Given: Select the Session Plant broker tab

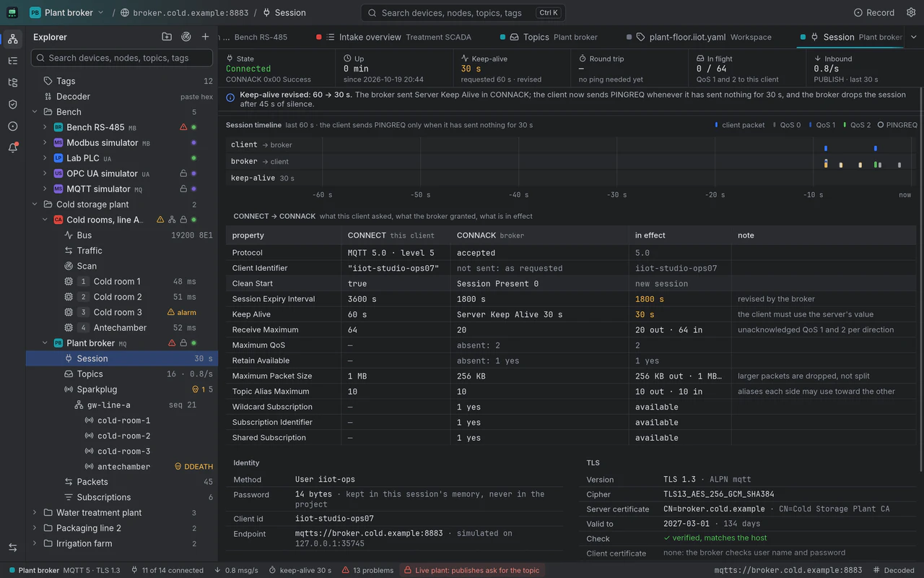Looking at the screenshot, I should pos(851,37).
